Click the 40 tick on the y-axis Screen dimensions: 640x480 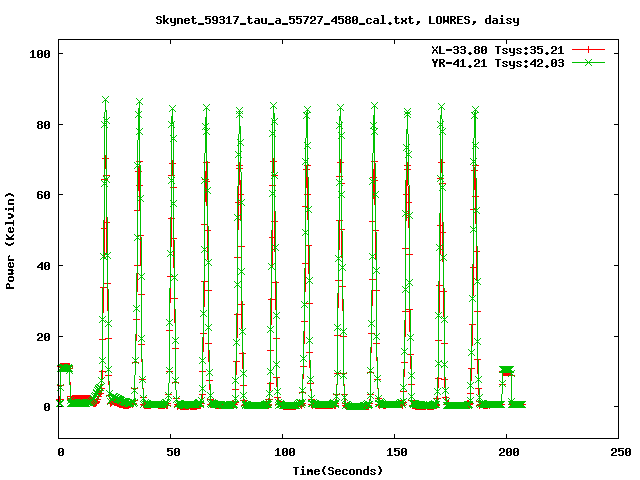coord(45,266)
